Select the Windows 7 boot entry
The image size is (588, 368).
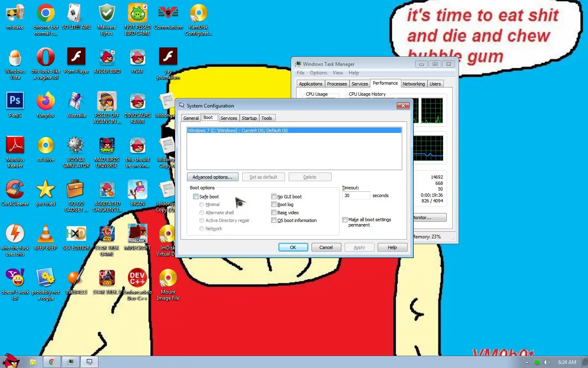294,130
